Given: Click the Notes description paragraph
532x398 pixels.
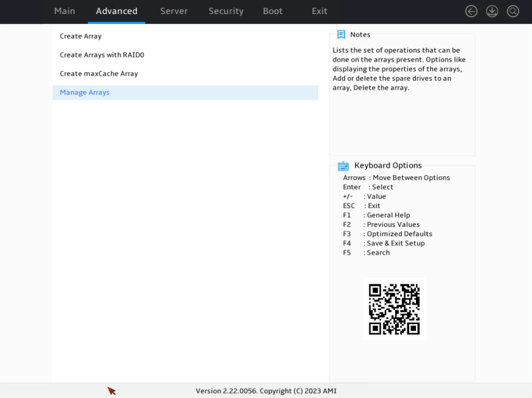Looking at the screenshot, I should [x=399, y=69].
